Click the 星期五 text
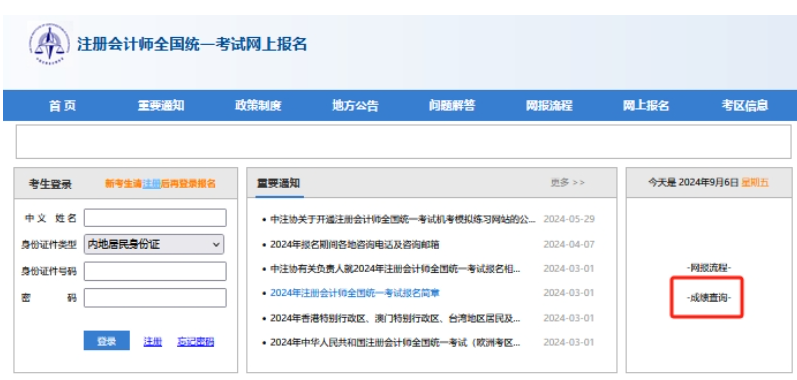The height and width of the screenshot is (380, 797). point(755,183)
